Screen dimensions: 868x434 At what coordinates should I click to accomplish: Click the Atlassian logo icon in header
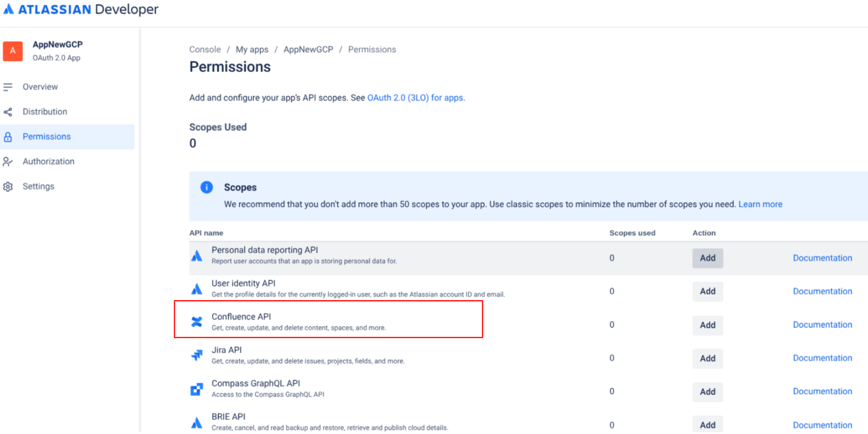pyautogui.click(x=9, y=9)
